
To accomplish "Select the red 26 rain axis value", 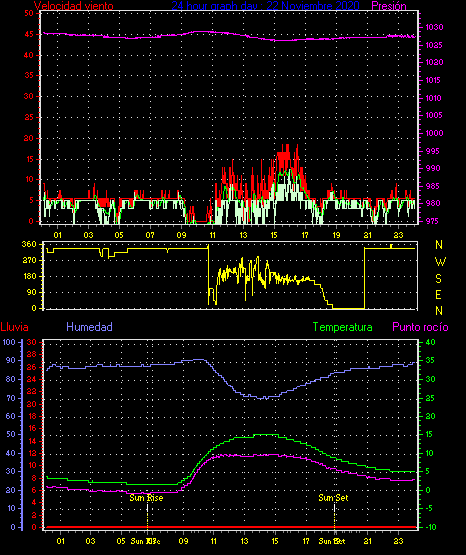I will (x=32, y=367).
